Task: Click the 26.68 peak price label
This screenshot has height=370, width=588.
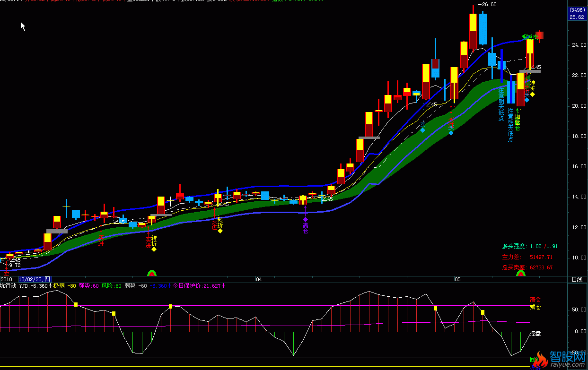Action: [x=489, y=5]
